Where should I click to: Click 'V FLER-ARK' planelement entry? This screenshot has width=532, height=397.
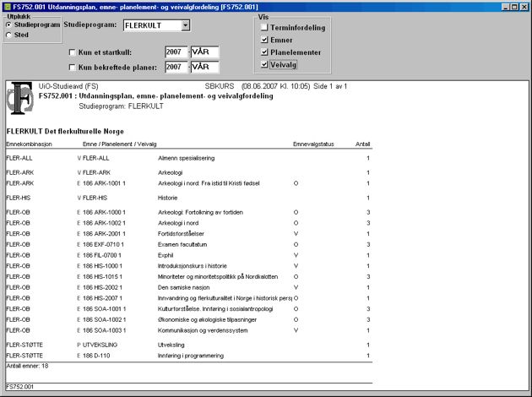point(93,172)
